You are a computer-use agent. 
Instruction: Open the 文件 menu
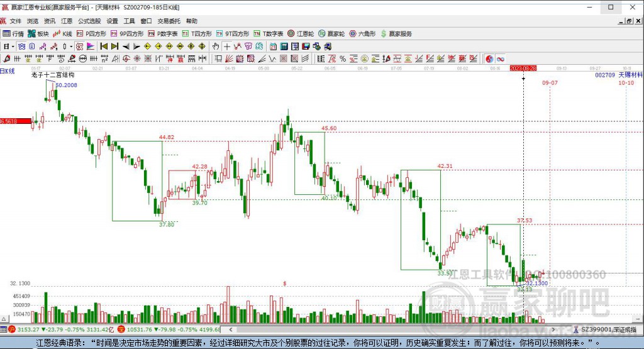tap(16, 21)
